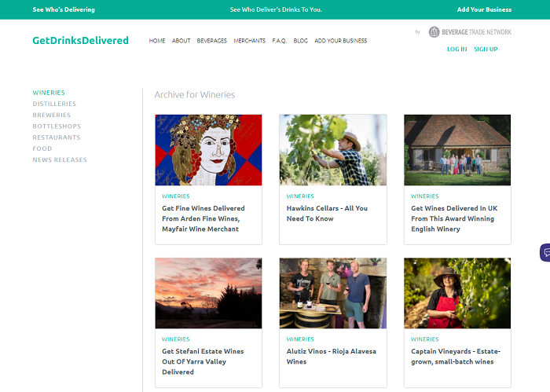Open the Alutiz Vinos three men thumbnail
The image size is (550, 392).
[333, 293]
